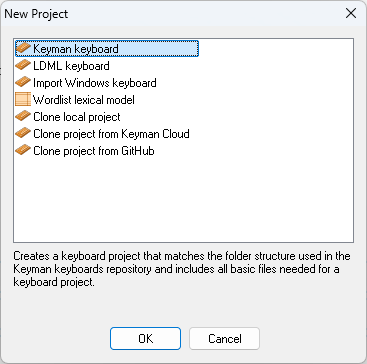Select "Import Windows keyboard" text entry
Image resolution: width=367 pixels, height=364 pixels.
[95, 83]
